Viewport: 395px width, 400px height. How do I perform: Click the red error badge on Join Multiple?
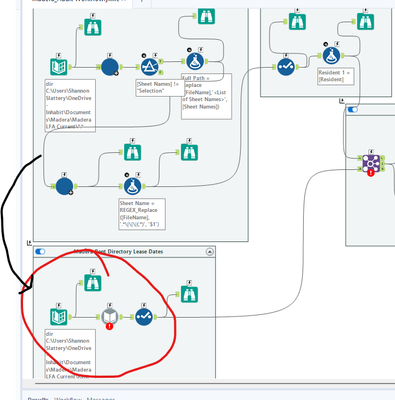click(371, 173)
